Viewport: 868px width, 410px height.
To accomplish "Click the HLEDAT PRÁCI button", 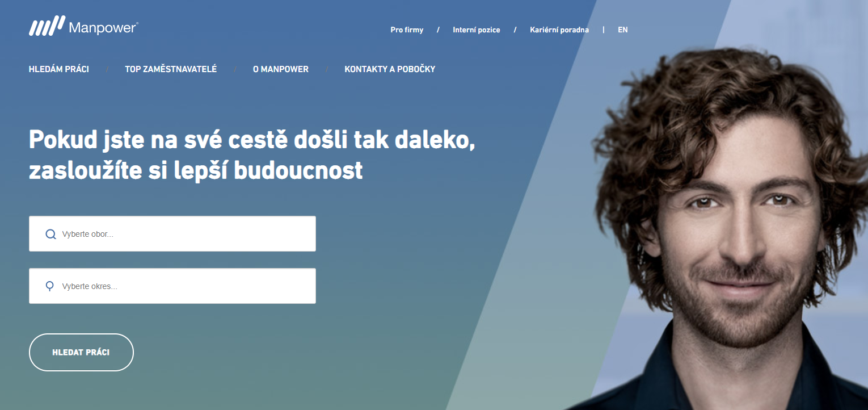I will pyautogui.click(x=81, y=352).
